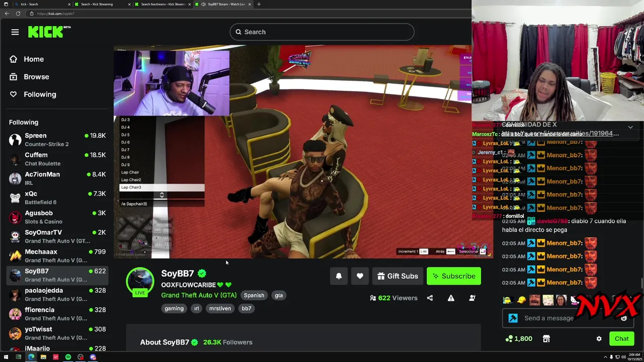This screenshot has width=644, height=362.
Task: Open the hamburger sidebar menu
Action: click(x=15, y=32)
